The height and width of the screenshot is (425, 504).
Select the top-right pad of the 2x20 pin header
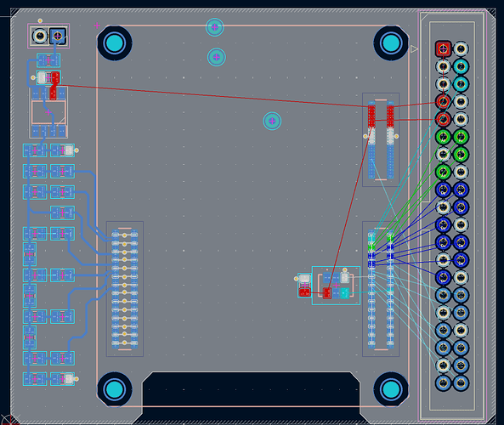pos(461,48)
